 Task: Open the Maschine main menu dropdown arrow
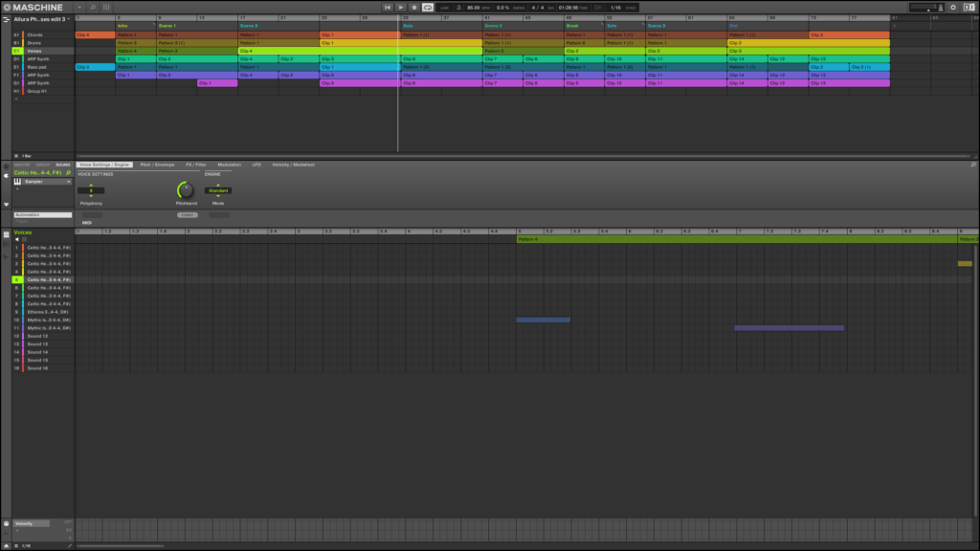[79, 8]
